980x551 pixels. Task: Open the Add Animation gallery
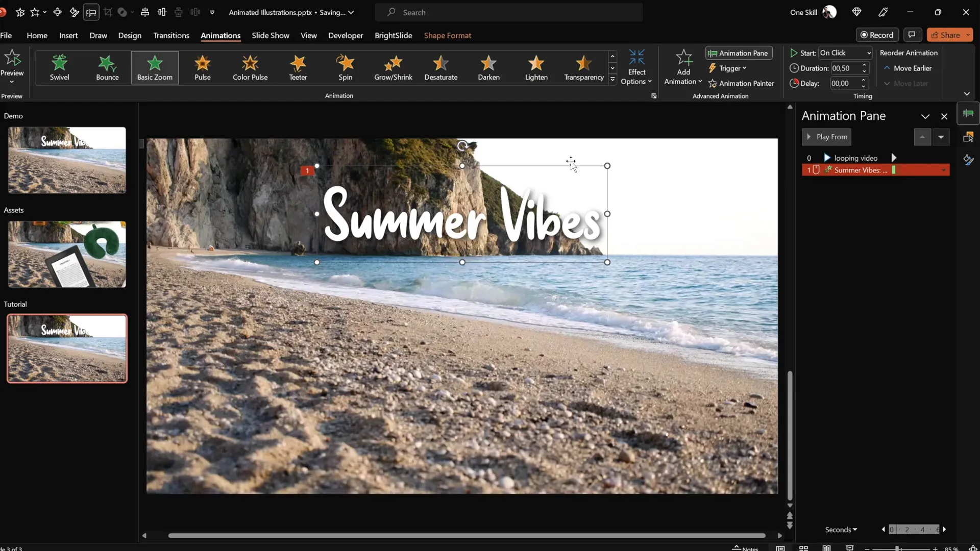pyautogui.click(x=683, y=67)
